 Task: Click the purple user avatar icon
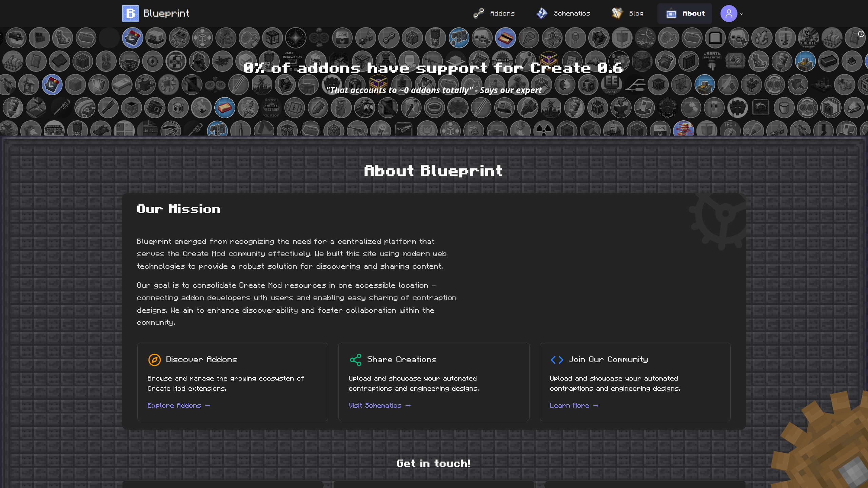click(729, 14)
